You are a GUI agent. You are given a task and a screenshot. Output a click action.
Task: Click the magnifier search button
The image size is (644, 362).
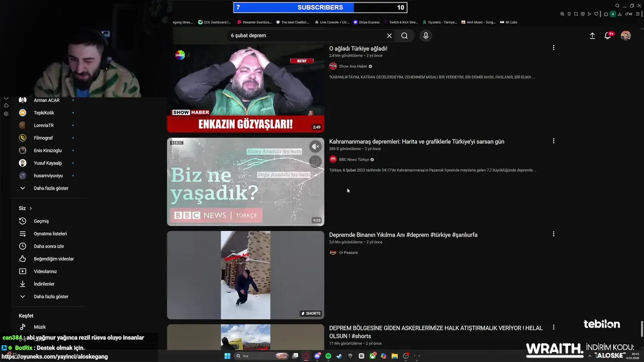pyautogui.click(x=405, y=36)
